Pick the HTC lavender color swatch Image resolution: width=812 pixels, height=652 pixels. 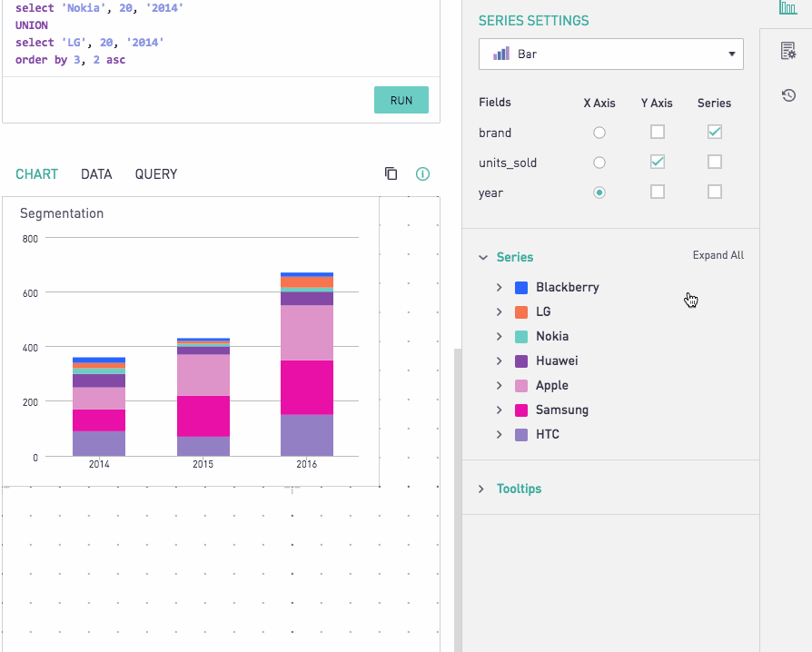click(x=521, y=434)
